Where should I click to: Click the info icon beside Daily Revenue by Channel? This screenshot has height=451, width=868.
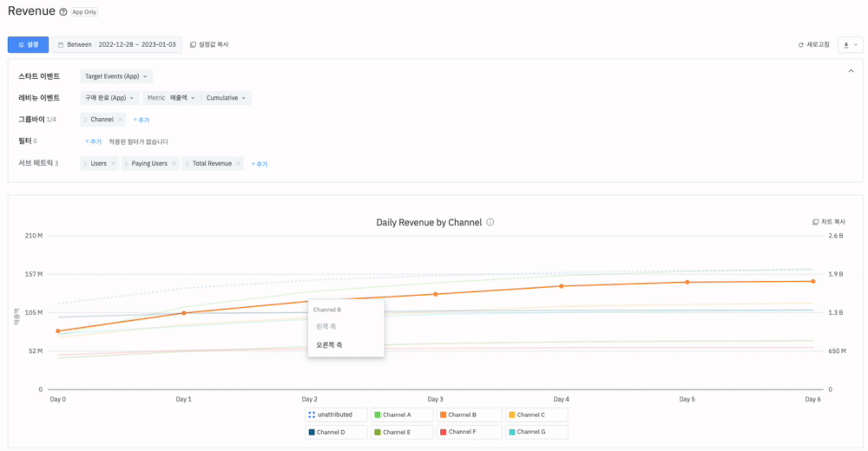tap(490, 223)
